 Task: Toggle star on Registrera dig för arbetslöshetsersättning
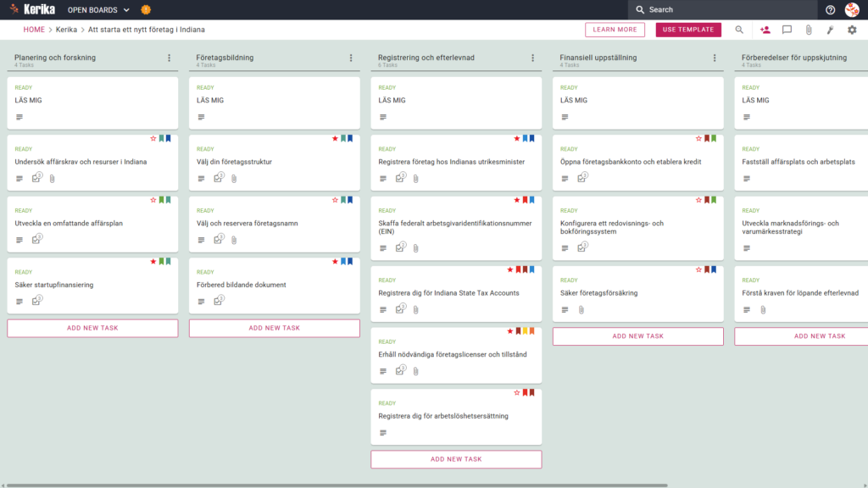coord(517,392)
